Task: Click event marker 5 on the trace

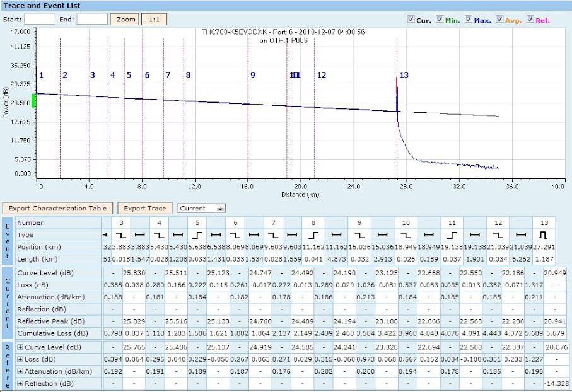Action: (x=129, y=75)
